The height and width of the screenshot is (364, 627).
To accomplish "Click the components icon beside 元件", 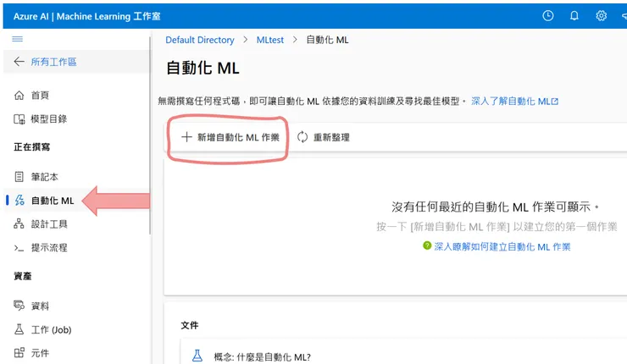I will (x=19, y=353).
